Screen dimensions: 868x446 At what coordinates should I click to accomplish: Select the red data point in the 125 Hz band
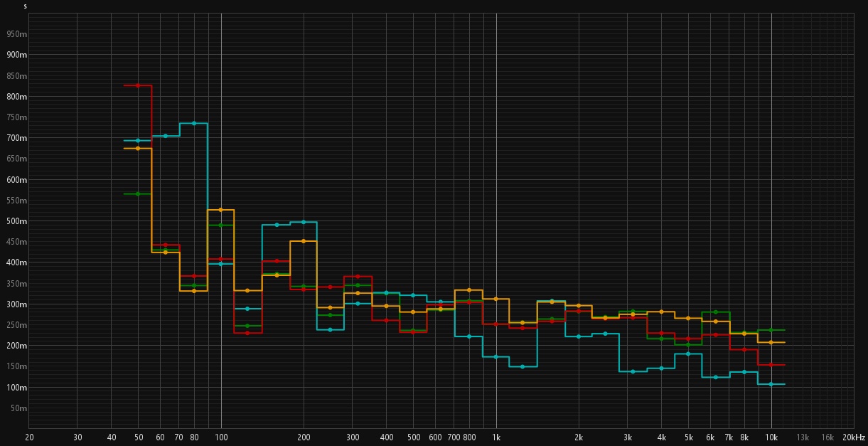(248, 332)
